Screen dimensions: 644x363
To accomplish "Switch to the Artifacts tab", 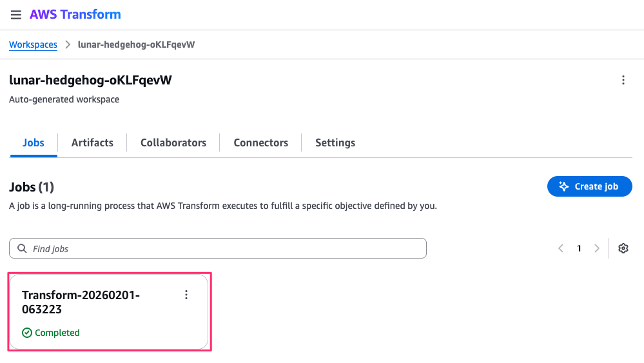I will [x=92, y=142].
